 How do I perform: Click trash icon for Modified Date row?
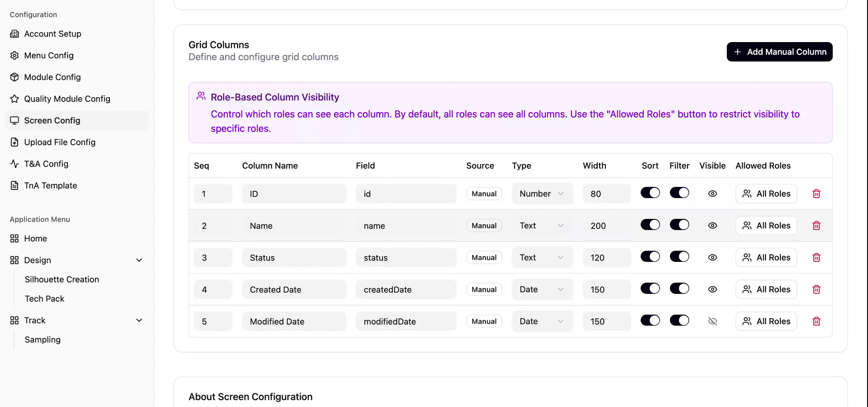[x=816, y=321]
